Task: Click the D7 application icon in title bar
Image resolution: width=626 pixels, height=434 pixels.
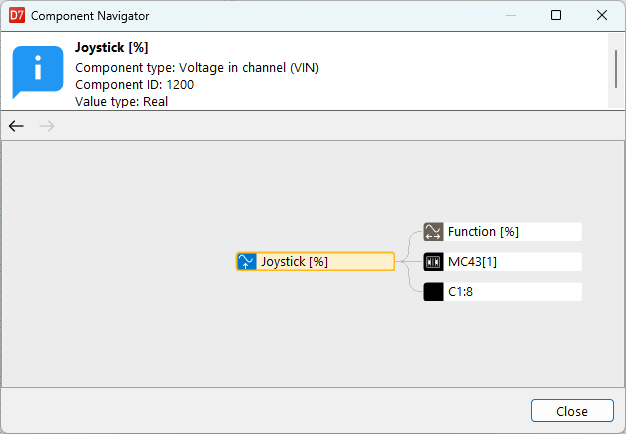Action: pyautogui.click(x=15, y=16)
